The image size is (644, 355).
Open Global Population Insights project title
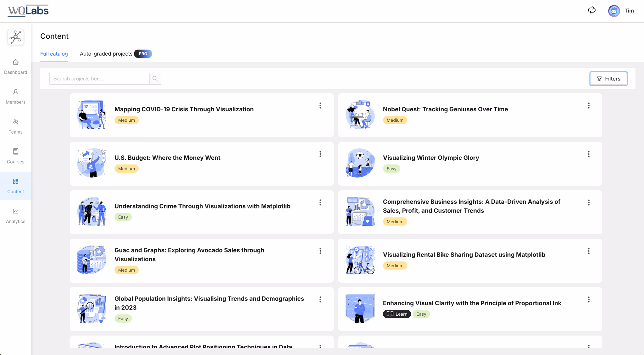click(x=209, y=303)
